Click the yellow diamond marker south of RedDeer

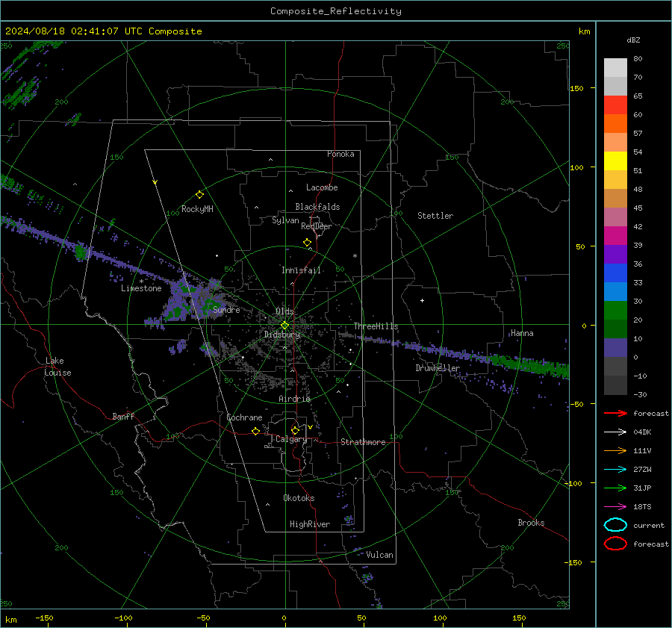307,243
